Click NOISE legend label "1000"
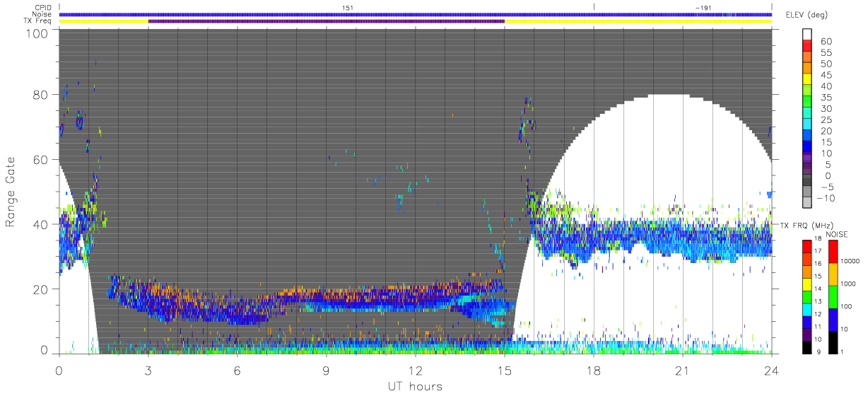This screenshot has width=868, height=401. coord(849,285)
